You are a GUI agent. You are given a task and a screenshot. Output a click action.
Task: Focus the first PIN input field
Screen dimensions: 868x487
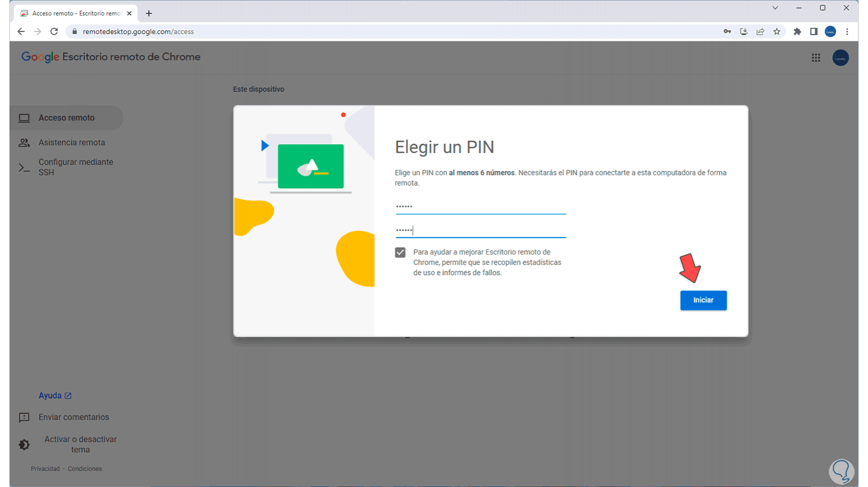point(480,206)
